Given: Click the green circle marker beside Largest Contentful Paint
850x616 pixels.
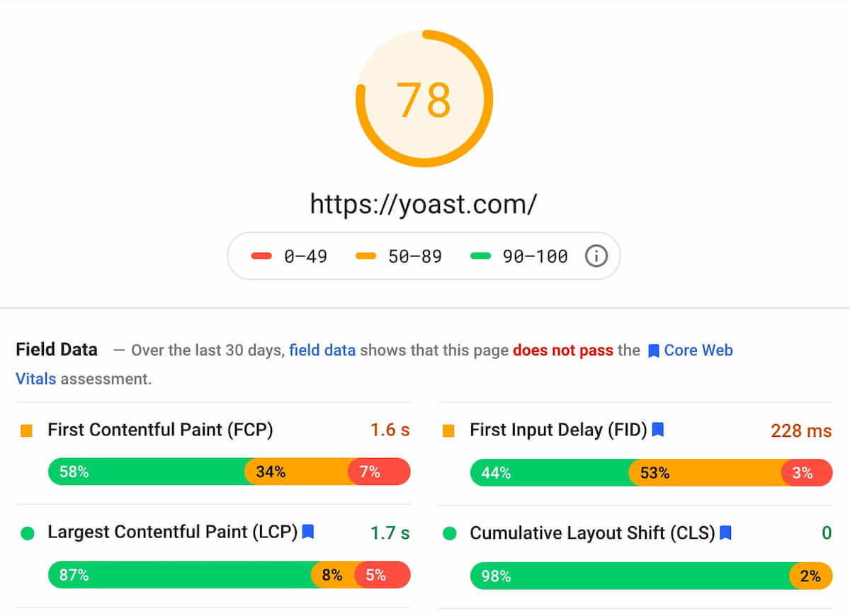Looking at the screenshot, I should (x=27, y=533).
